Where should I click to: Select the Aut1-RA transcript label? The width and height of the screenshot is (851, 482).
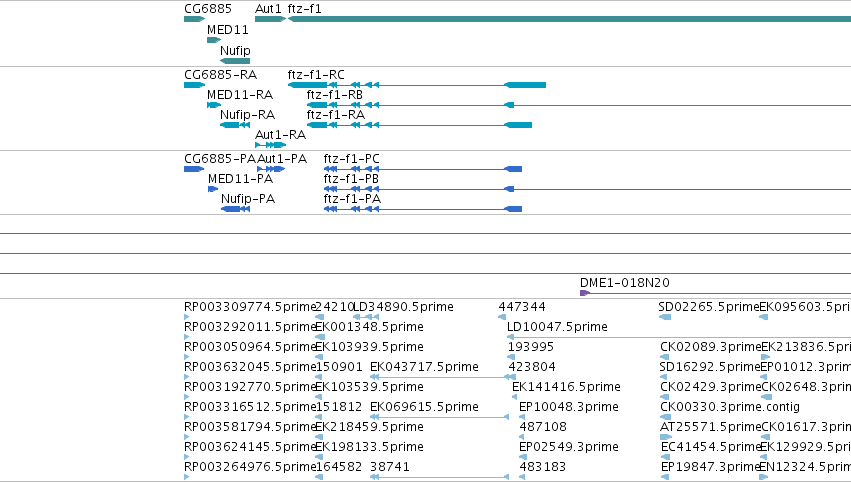point(281,135)
